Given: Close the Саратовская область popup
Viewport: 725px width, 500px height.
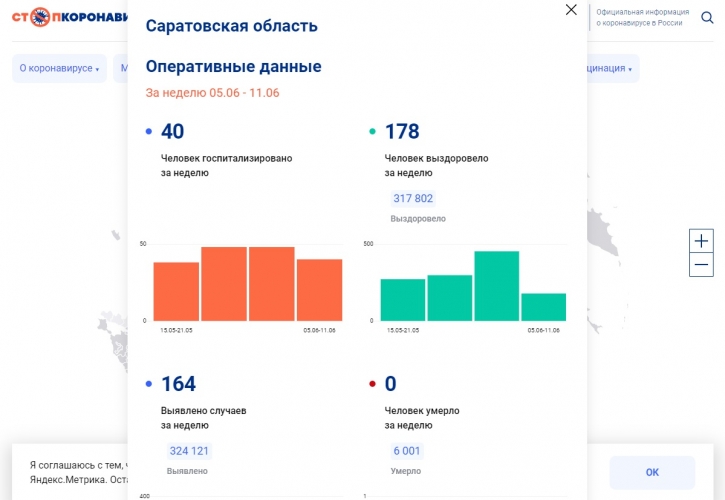Looking at the screenshot, I should click(571, 10).
